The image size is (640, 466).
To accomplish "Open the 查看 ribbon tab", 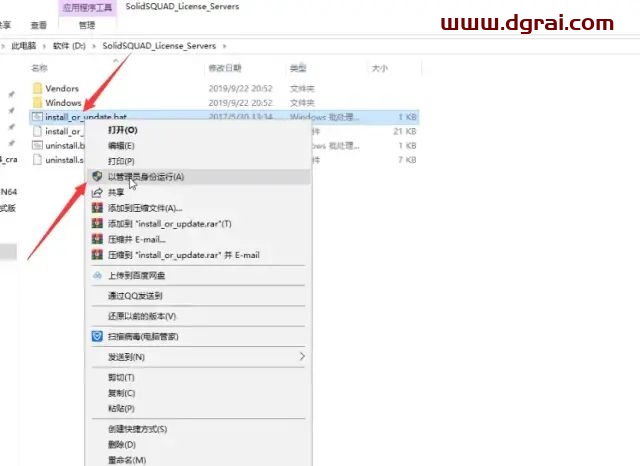I will click(39, 25).
